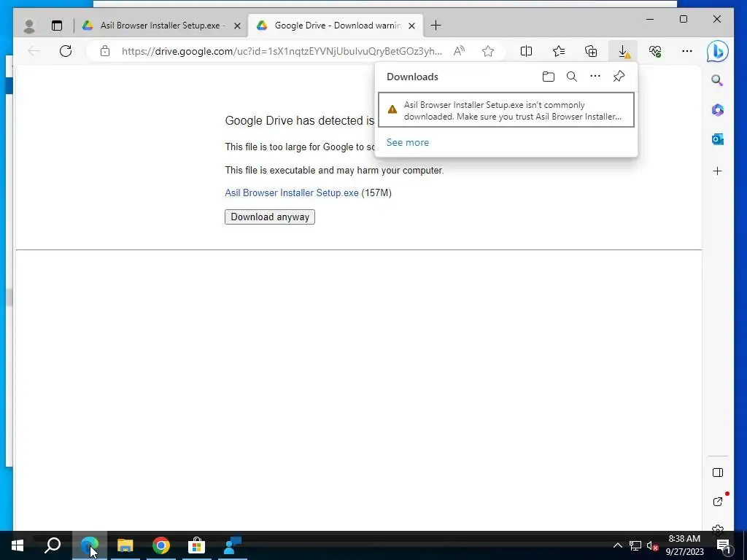Open link in external window sidebar icon
This screenshot has height=560, width=747.
pos(718,502)
